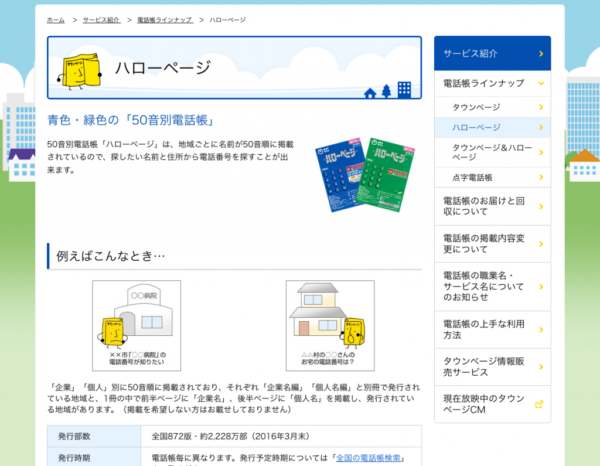Click the house illustration with mascot
Viewport: 600px width, 466px height.
(330, 325)
